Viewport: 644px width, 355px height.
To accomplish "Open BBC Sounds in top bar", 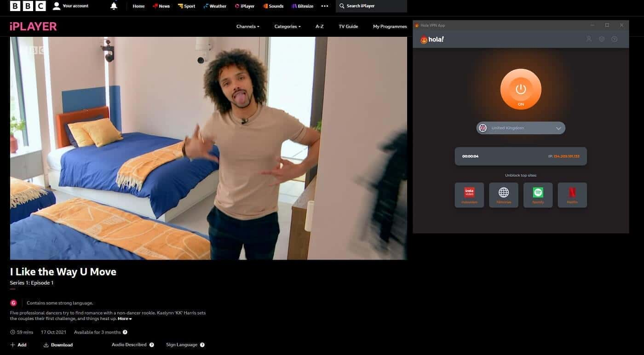I will 273,6.
